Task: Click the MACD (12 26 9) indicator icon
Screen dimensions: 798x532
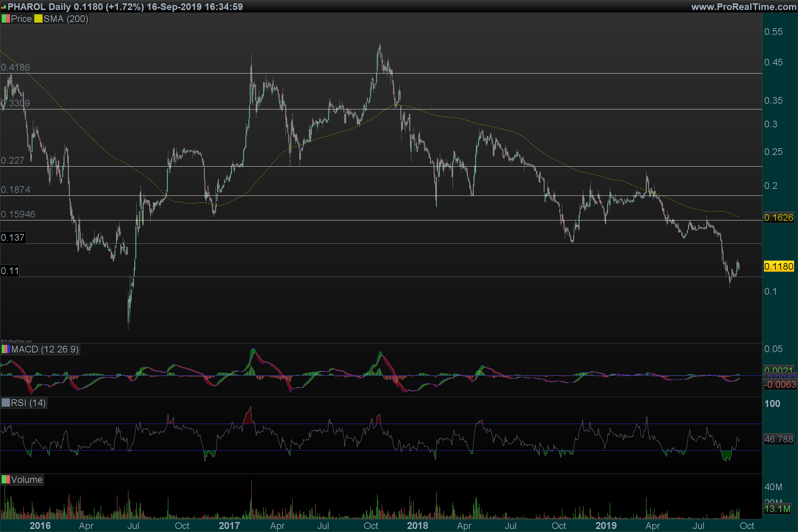Action: point(5,349)
